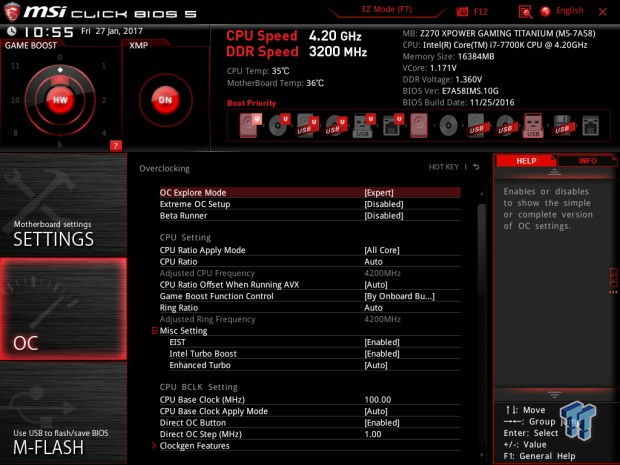This screenshot has height=465, width=620.
Task: Click the MSI dragon shield logo
Action: point(11,11)
